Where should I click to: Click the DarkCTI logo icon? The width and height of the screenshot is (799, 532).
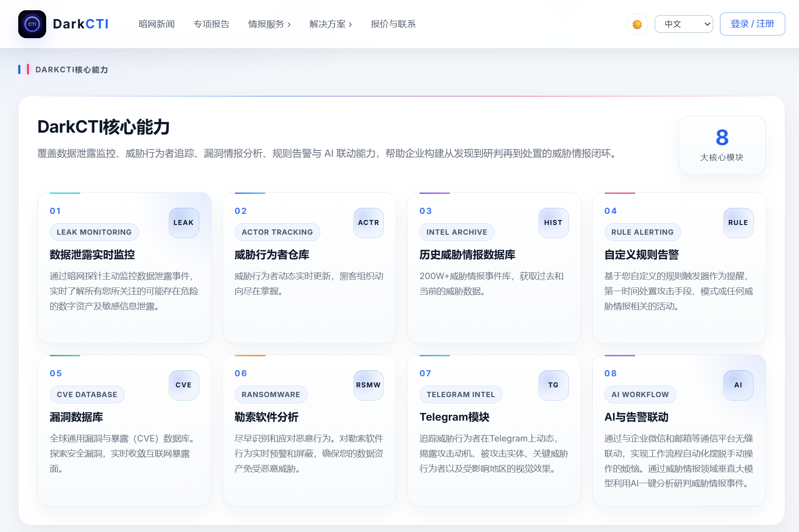[32, 24]
